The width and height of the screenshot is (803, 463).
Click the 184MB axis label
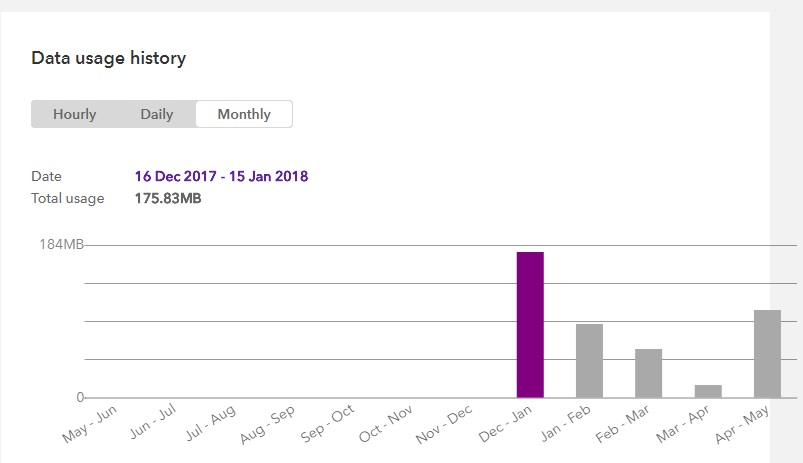point(62,245)
